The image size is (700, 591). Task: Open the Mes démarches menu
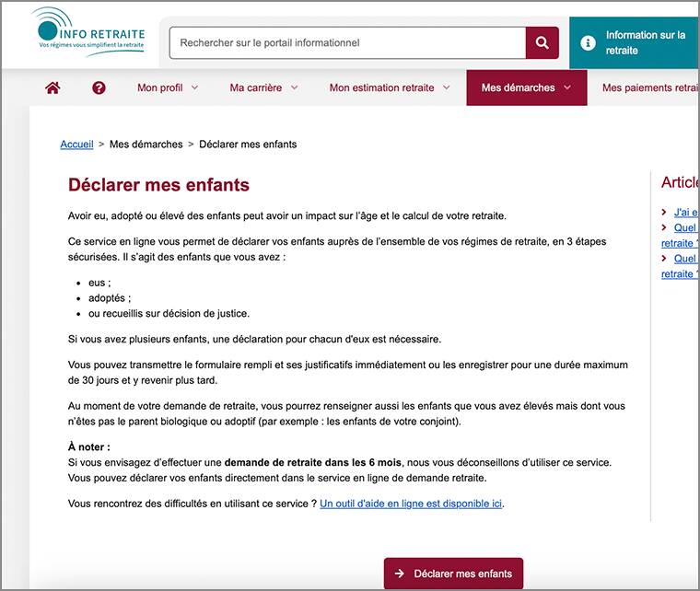pos(527,87)
